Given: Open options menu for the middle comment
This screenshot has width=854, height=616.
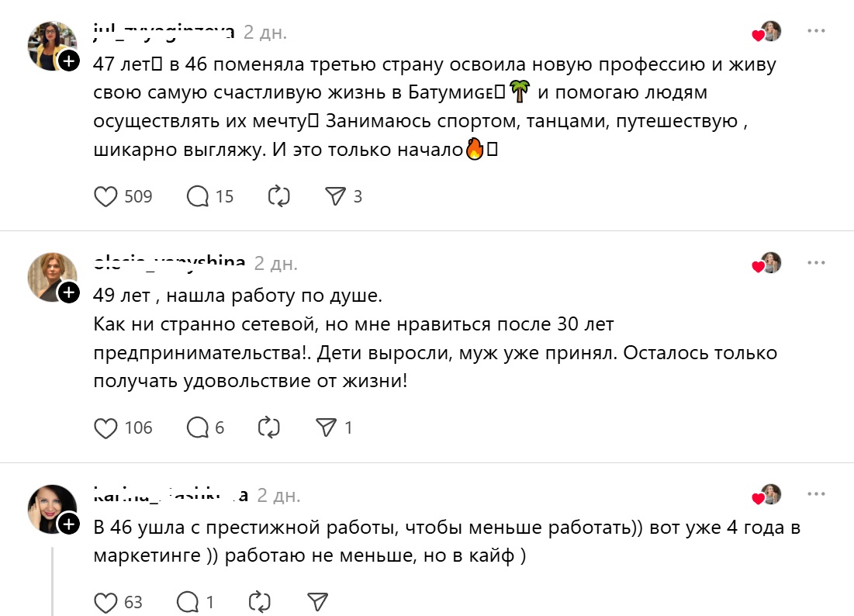Looking at the screenshot, I should pyautogui.click(x=815, y=261).
